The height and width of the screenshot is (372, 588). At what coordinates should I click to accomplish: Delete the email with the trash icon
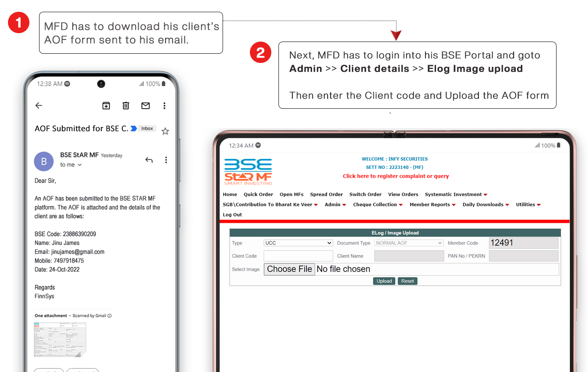click(126, 105)
